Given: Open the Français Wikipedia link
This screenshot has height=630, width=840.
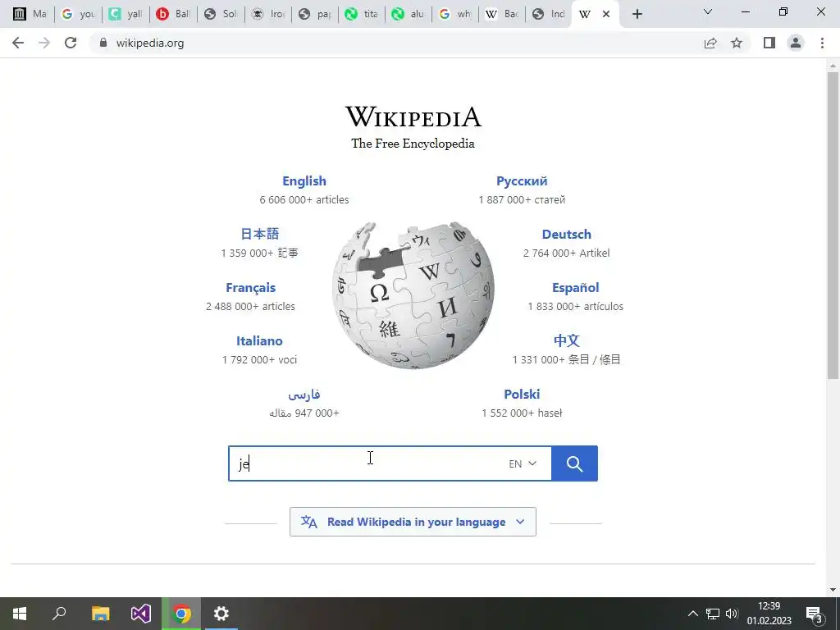Looking at the screenshot, I should tap(251, 288).
